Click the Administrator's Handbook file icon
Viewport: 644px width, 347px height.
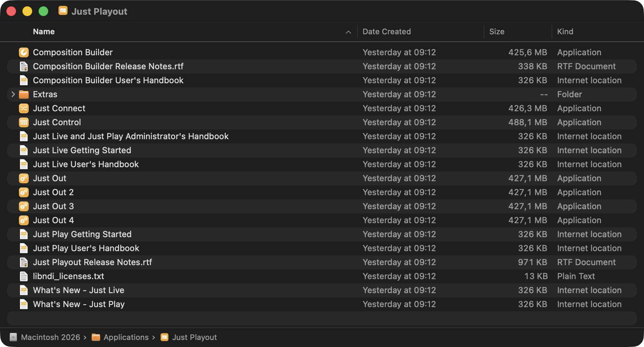23,136
